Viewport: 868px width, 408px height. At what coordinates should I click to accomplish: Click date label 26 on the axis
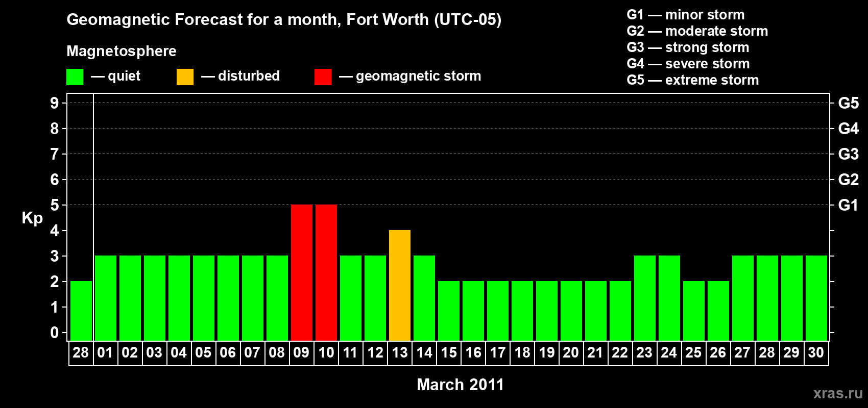(x=718, y=352)
